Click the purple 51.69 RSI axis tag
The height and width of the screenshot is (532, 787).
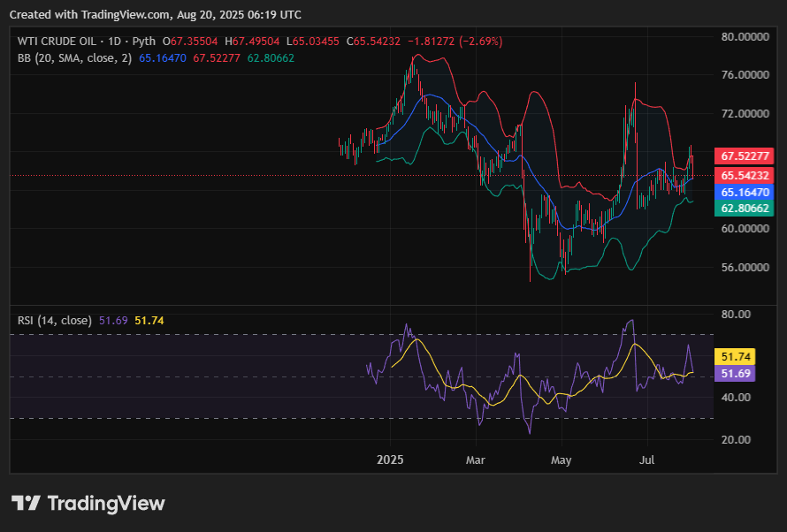736,374
